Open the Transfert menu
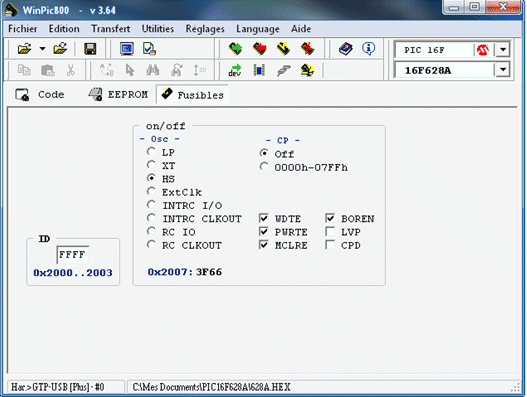 111,29
